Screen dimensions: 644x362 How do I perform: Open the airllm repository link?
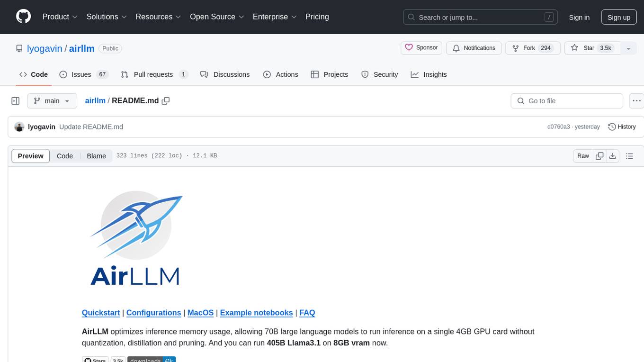tap(82, 48)
